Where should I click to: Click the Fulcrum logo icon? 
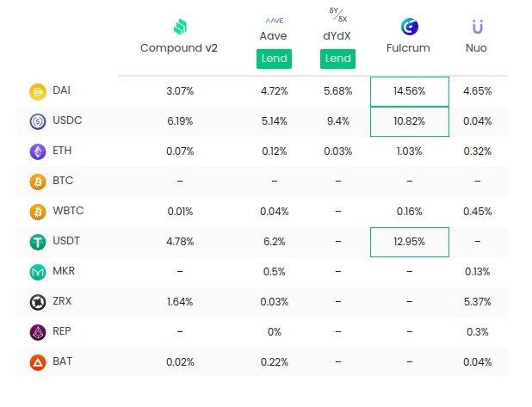pyautogui.click(x=409, y=27)
